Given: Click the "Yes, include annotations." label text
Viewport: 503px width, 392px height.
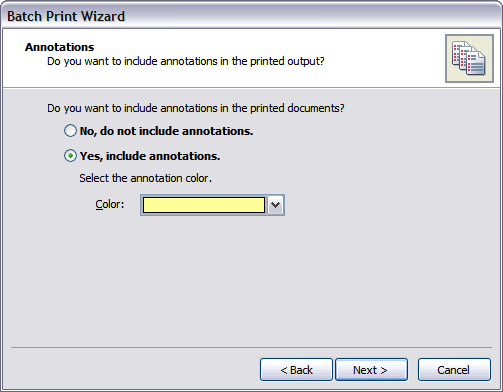Looking at the screenshot, I should pyautogui.click(x=150, y=156).
